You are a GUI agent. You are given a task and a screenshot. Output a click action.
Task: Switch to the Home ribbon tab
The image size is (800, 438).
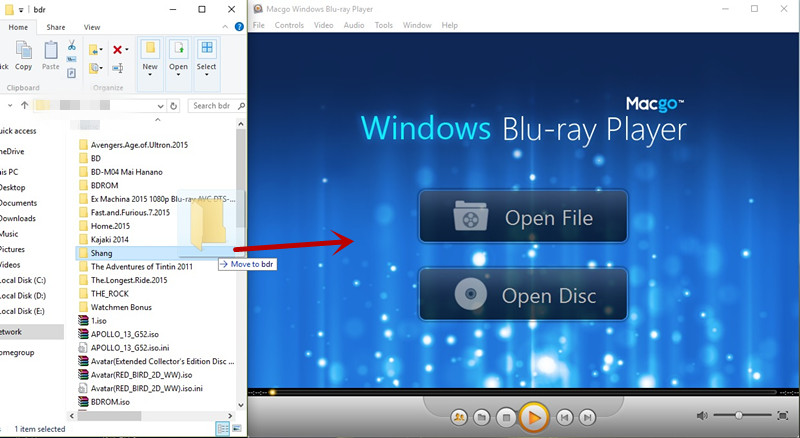point(18,27)
